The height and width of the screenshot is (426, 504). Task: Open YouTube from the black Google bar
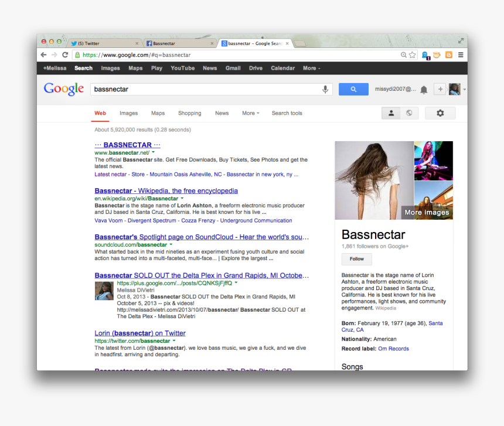click(x=183, y=68)
